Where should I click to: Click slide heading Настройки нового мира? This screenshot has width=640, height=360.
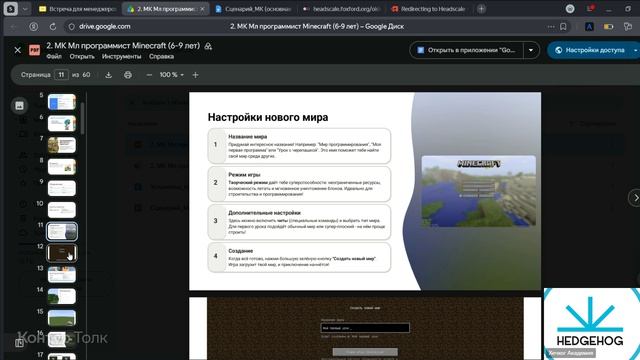268,118
